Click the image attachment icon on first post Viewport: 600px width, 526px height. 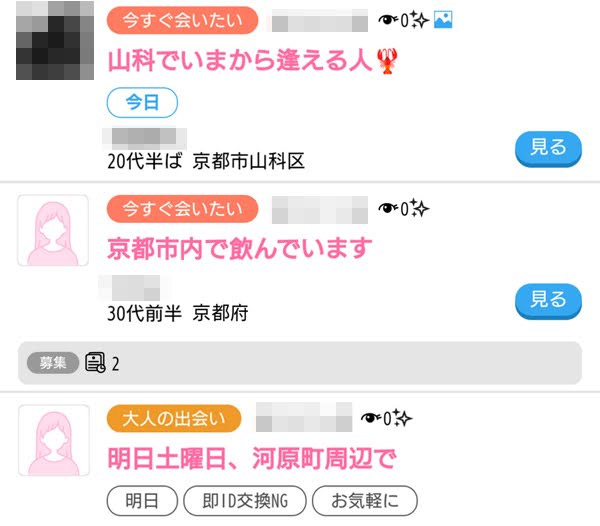pyautogui.click(x=443, y=20)
